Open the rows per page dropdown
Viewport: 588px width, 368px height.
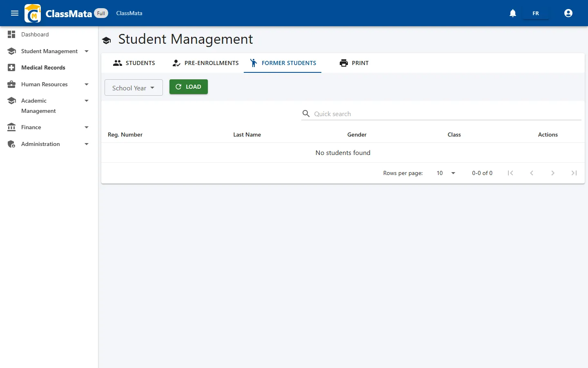pos(445,173)
